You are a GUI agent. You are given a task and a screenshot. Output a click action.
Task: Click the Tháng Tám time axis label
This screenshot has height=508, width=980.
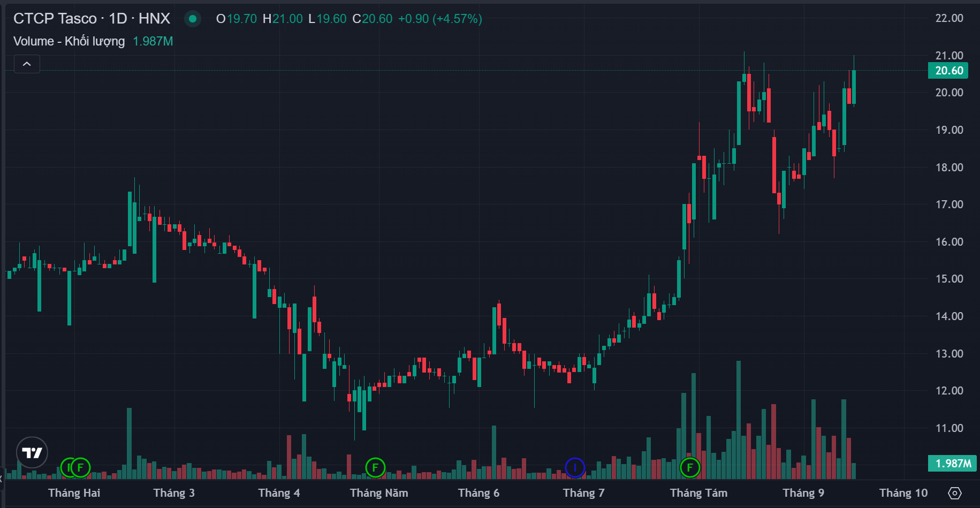click(x=698, y=493)
